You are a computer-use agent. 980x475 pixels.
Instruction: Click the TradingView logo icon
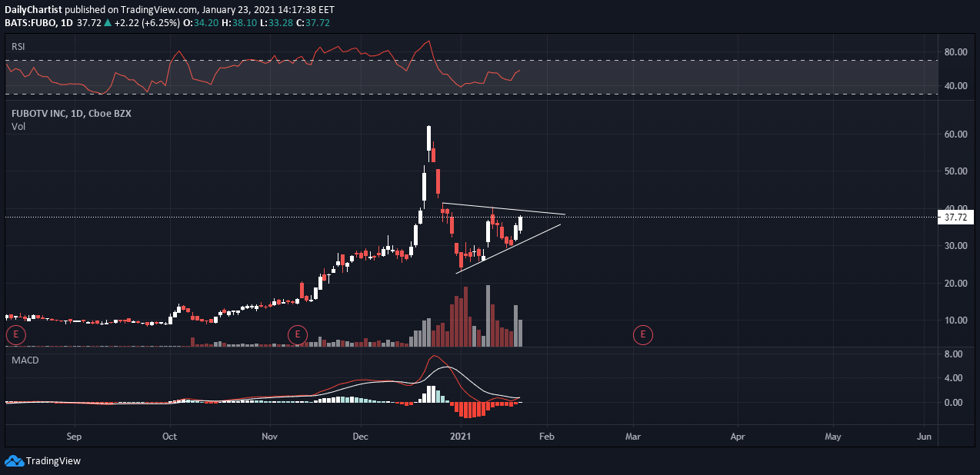[x=14, y=460]
